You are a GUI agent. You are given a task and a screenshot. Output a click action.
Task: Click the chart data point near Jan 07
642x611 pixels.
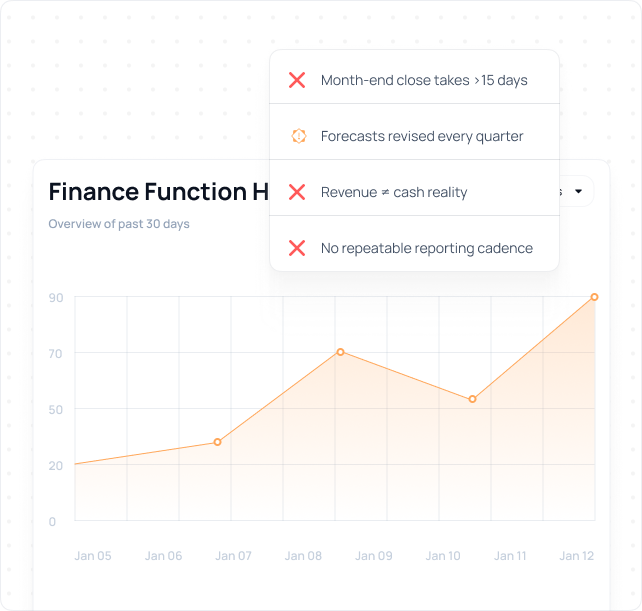click(x=217, y=442)
